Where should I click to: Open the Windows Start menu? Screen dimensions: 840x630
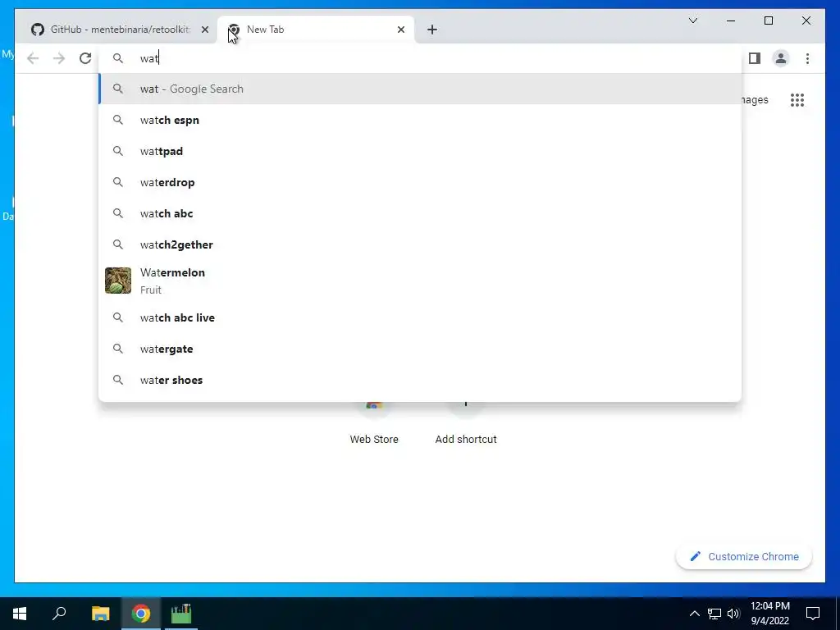[20, 614]
